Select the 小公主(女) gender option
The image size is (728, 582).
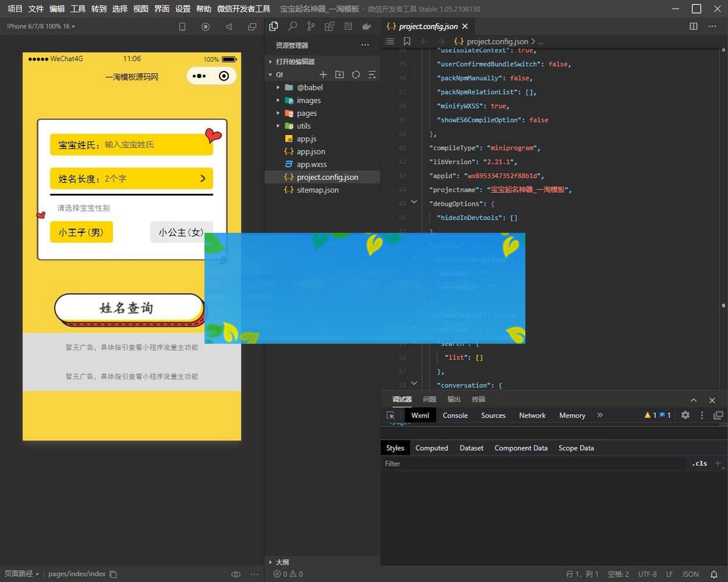[181, 232]
